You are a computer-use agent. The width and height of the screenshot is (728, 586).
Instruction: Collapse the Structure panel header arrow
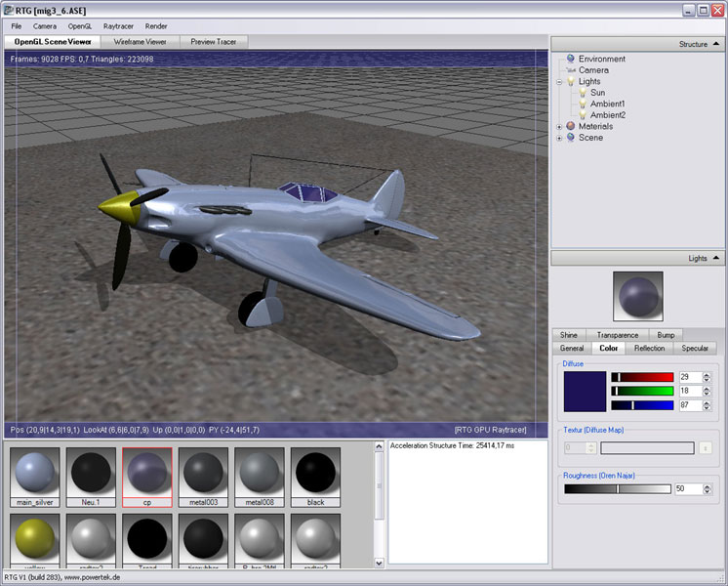coord(717,44)
